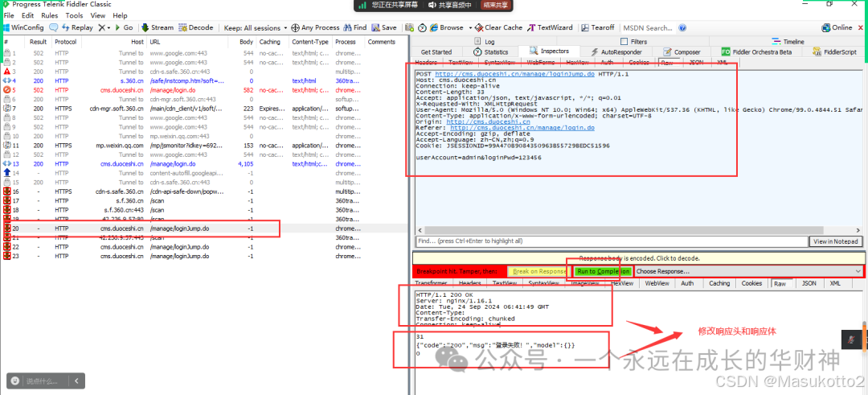868x395 pixels.
Task: Switch to the Composer tab
Action: click(682, 51)
